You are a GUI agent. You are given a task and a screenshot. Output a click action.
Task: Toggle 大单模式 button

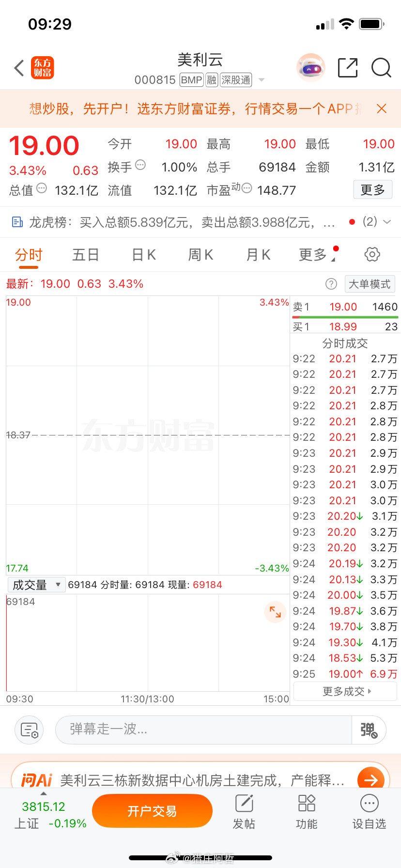coord(370,284)
